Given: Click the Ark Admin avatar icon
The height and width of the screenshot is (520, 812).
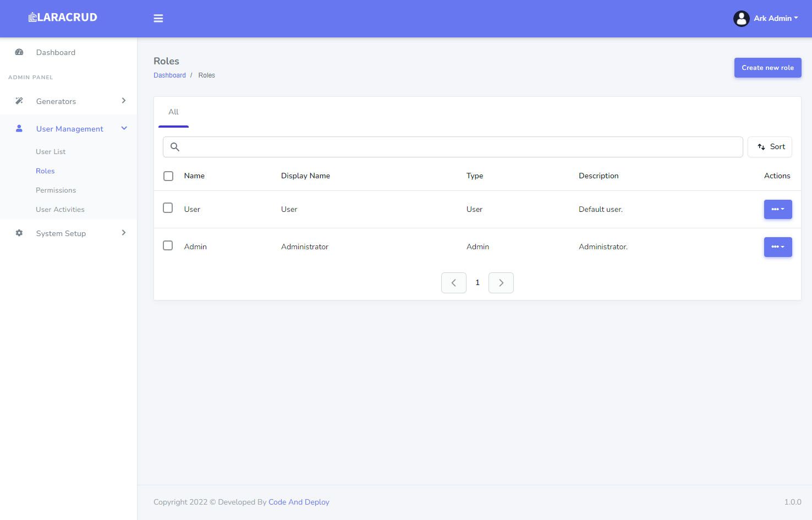Looking at the screenshot, I should 741,19.
